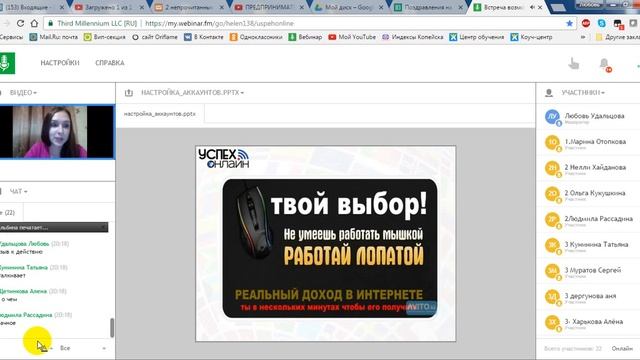This screenshot has height=360, width=640.
Task: Click the raise-hand pointer icon
Action: coord(573,64)
